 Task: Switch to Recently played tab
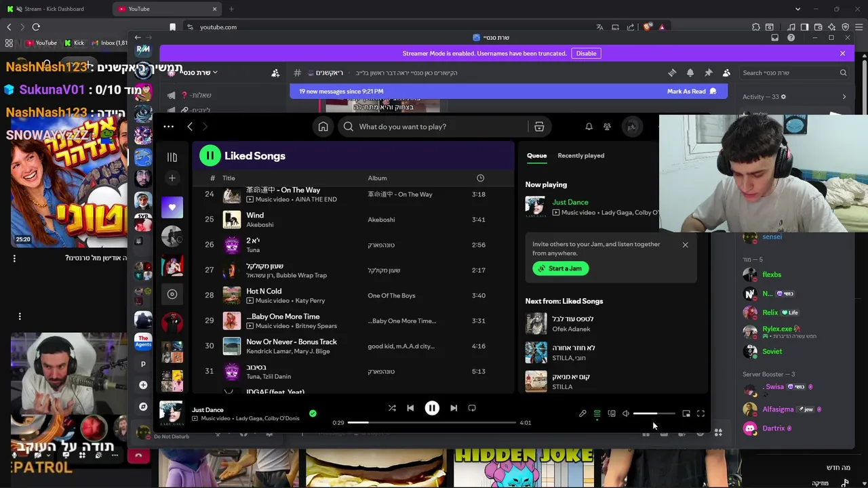(580, 156)
